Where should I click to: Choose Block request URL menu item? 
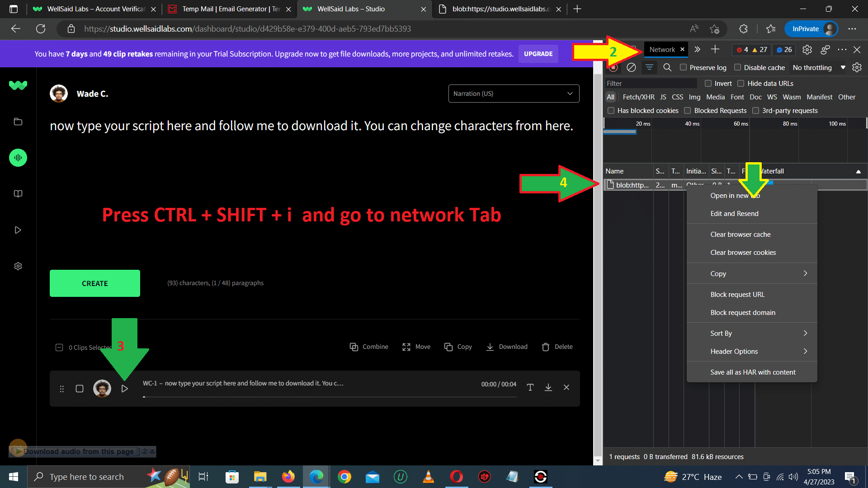pos(752,294)
